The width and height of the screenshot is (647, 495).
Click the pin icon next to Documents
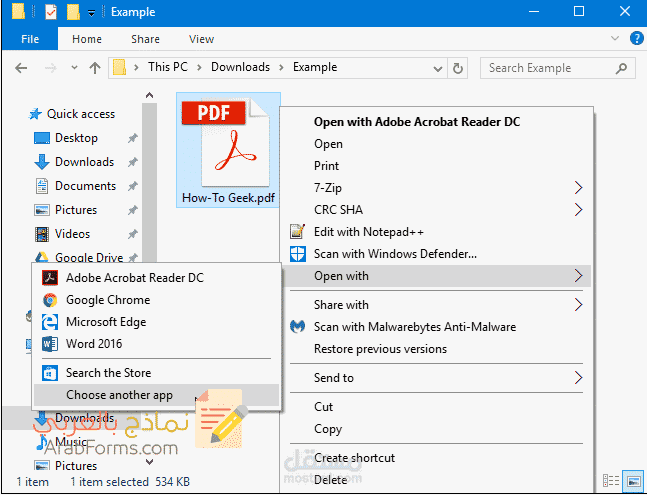tap(132, 186)
